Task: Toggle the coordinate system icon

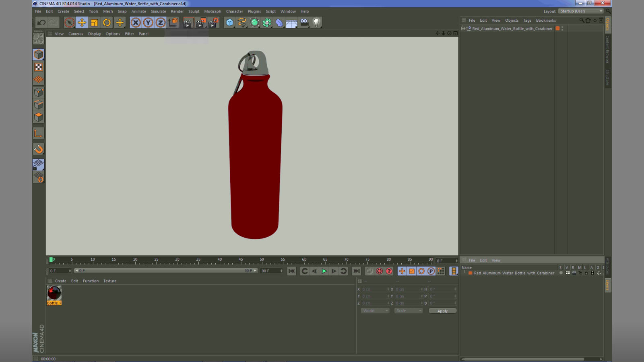Action: coord(173,23)
